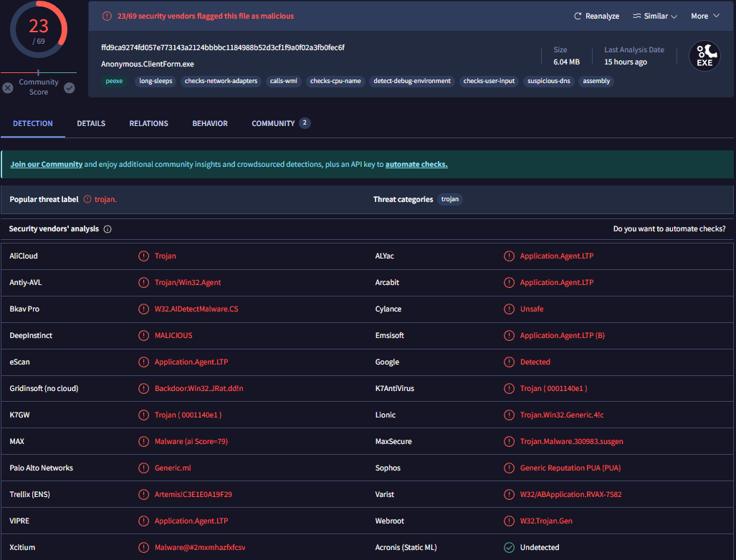Click the alert icon beside MALICIOUS DeepInstinct result
736x560 pixels.
[143, 335]
